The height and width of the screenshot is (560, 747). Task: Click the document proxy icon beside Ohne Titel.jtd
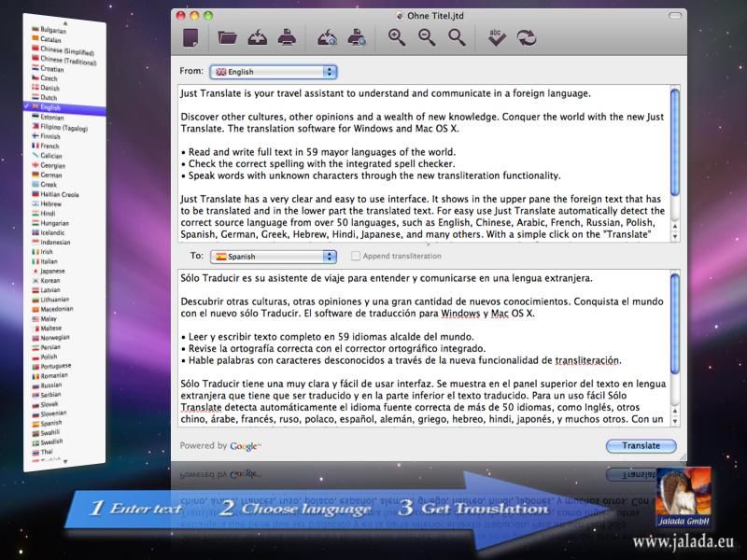pyautogui.click(x=400, y=16)
